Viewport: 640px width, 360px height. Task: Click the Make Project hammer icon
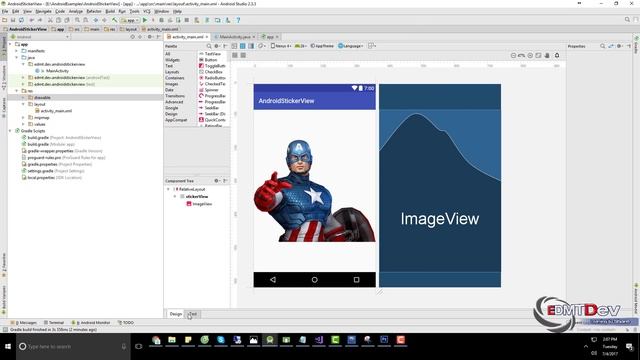(115, 20)
